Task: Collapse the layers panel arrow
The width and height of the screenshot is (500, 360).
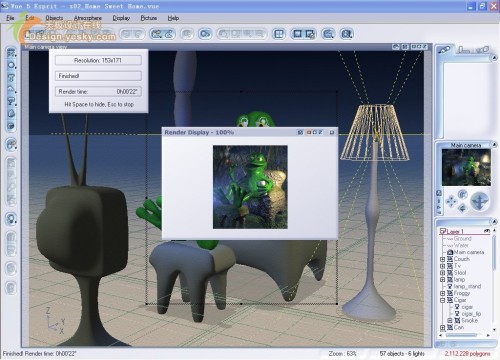Action: coord(494,222)
